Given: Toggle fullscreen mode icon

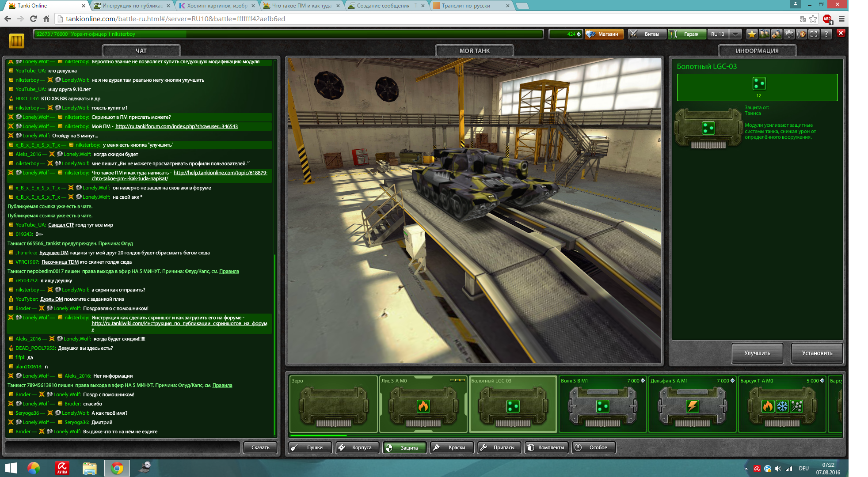Looking at the screenshot, I should (814, 34).
